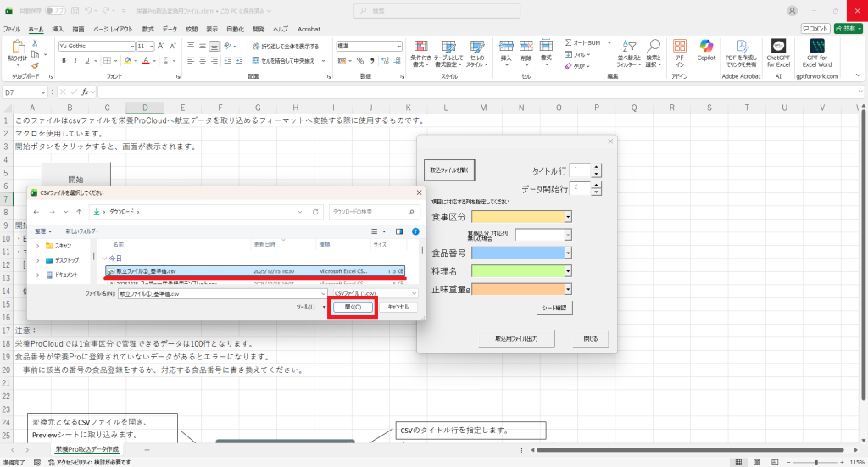
Task: Expand the デスクトップ tree node
Action: [x=37, y=259]
